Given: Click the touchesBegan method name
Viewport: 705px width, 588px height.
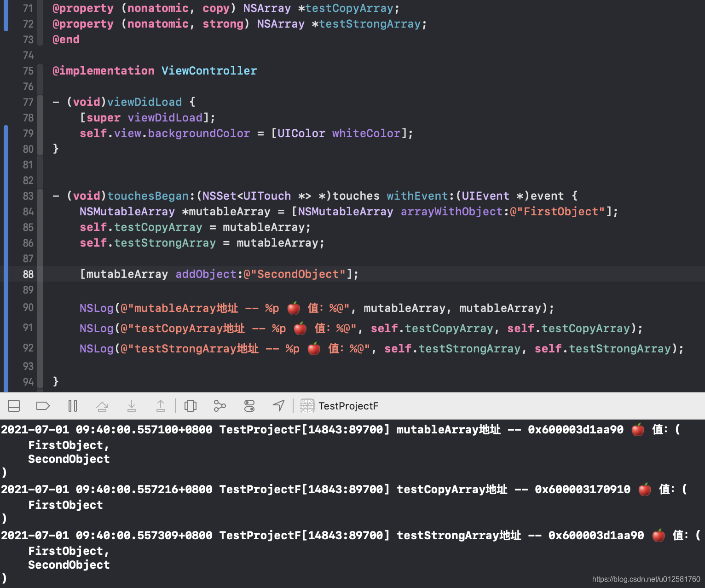Looking at the screenshot, I should [148, 196].
